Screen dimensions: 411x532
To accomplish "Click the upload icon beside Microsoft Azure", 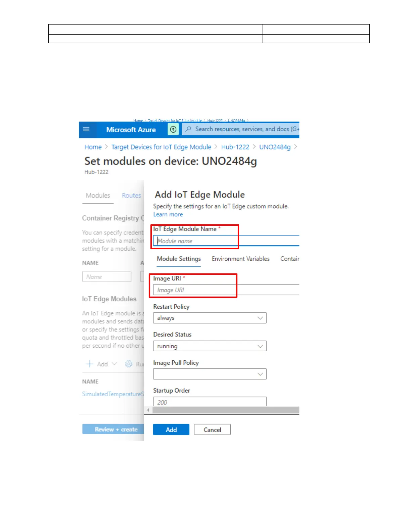I will tap(173, 129).
